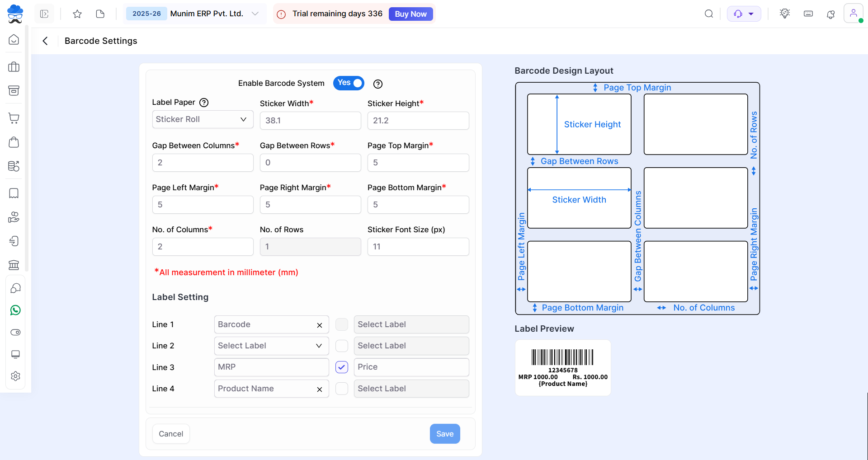The height and width of the screenshot is (460, 868).
Task: Expand the Line 2 Select Label dropdown
Action: pos(271,346)
